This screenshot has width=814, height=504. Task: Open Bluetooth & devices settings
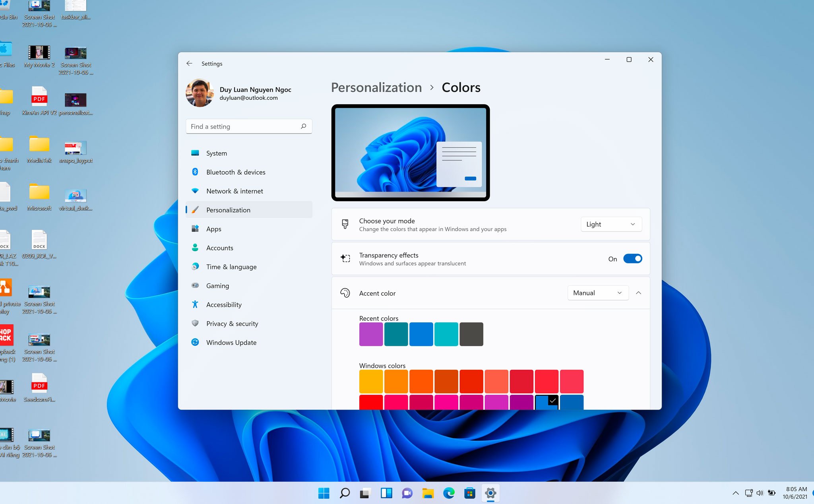(195, 172)
